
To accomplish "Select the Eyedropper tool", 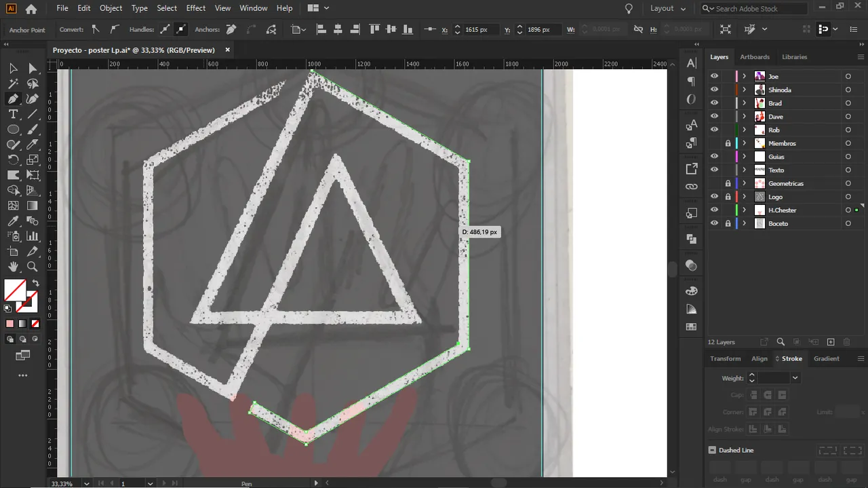I will 13,221.
